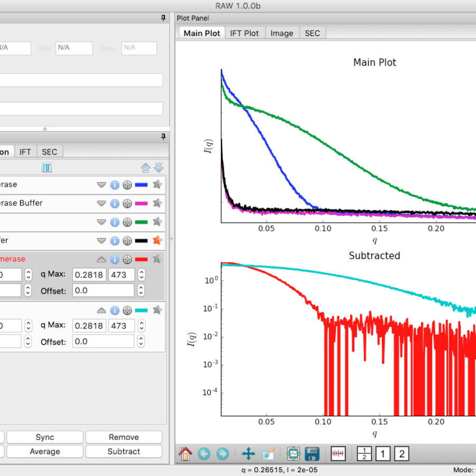Show only plot 1
Screen dimensions: 476x476
click(383, 454)
